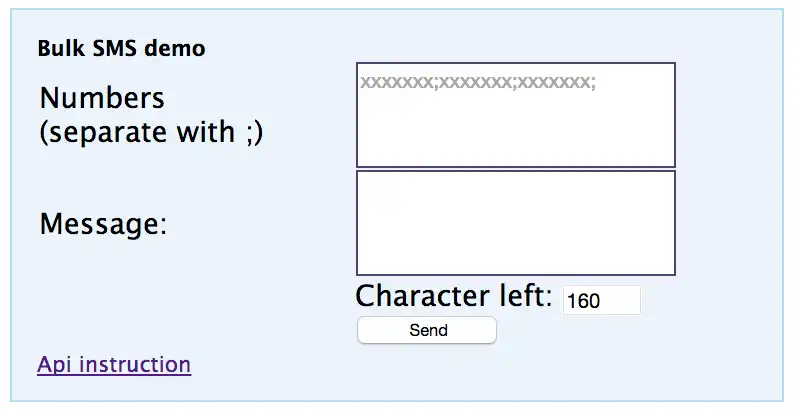Click inside the Message text box
Screen dimensions: 796x414
[515, 223]
